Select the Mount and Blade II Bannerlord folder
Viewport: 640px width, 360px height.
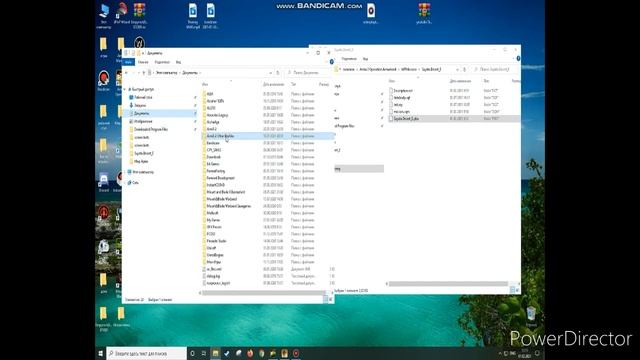(225, 192)
